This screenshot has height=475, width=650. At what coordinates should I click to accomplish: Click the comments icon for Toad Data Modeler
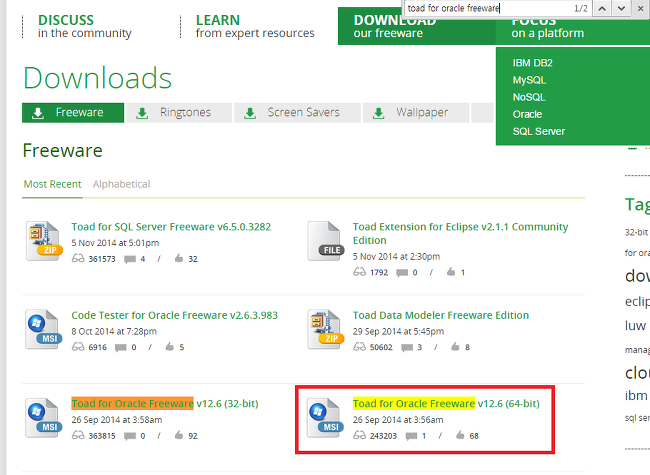click(x=407, y=347)
